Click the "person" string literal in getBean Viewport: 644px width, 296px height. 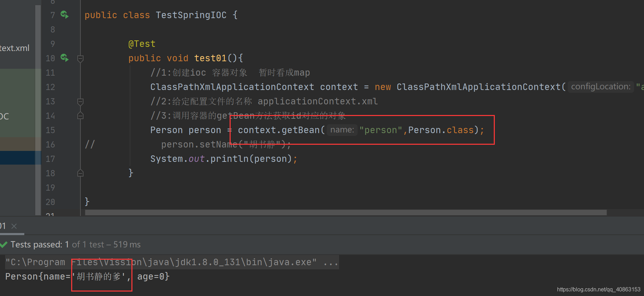click(381, 130)
